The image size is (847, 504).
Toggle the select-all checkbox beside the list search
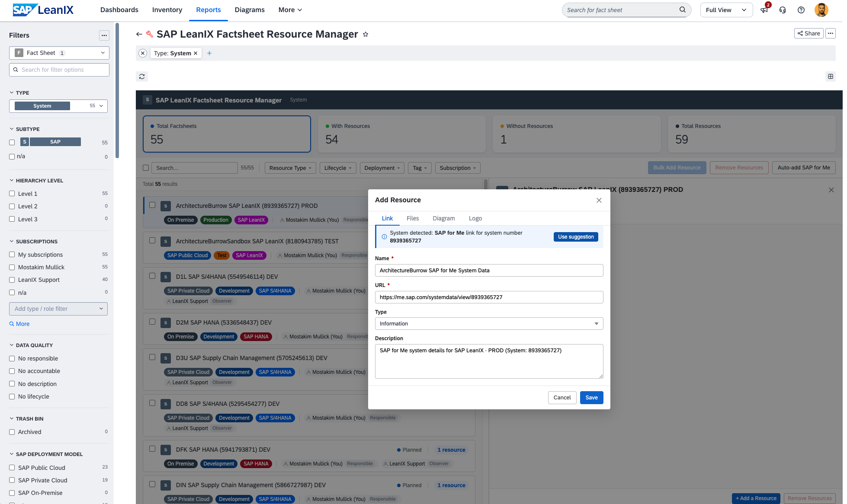[146, 168]
